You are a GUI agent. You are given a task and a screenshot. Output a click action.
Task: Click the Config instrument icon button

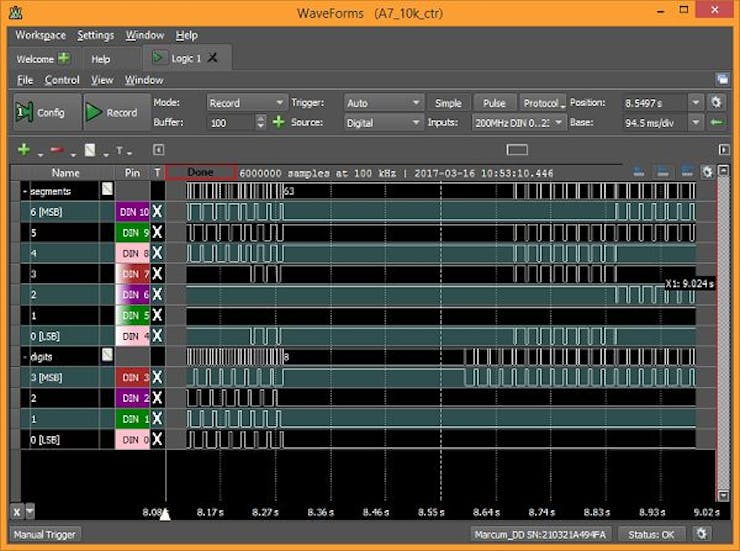[47, 112]
